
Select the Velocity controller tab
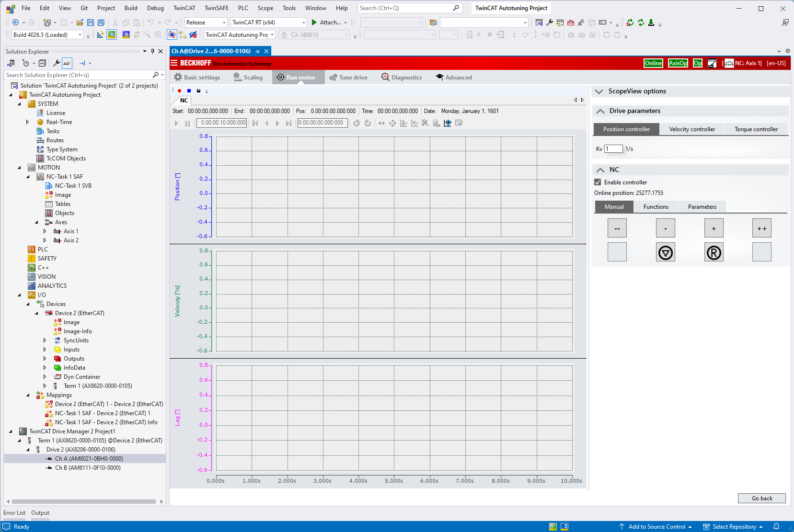point(692,129)
